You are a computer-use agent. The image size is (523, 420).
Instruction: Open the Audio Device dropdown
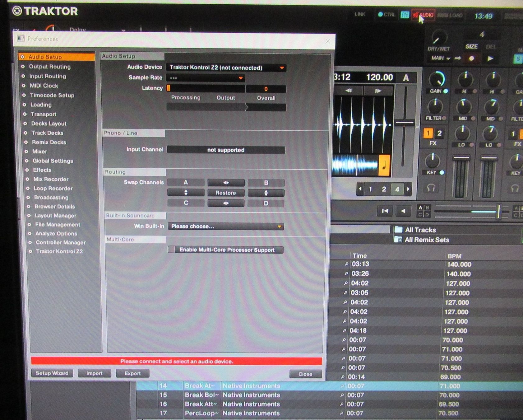pos(226,68)
